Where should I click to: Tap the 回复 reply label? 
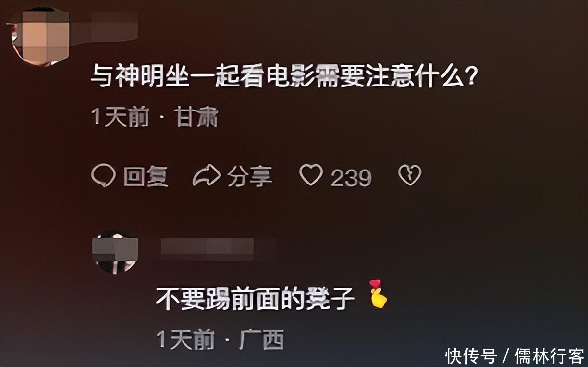[146, 177]
